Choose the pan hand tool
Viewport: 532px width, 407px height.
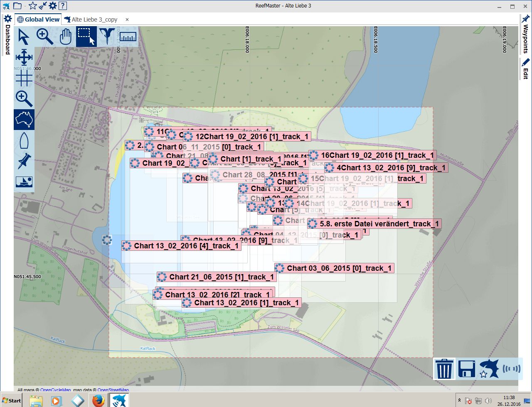tap(66, 37)
